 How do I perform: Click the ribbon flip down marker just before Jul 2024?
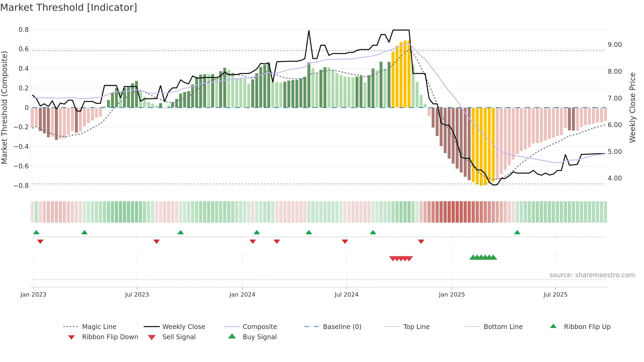point(345,242)
